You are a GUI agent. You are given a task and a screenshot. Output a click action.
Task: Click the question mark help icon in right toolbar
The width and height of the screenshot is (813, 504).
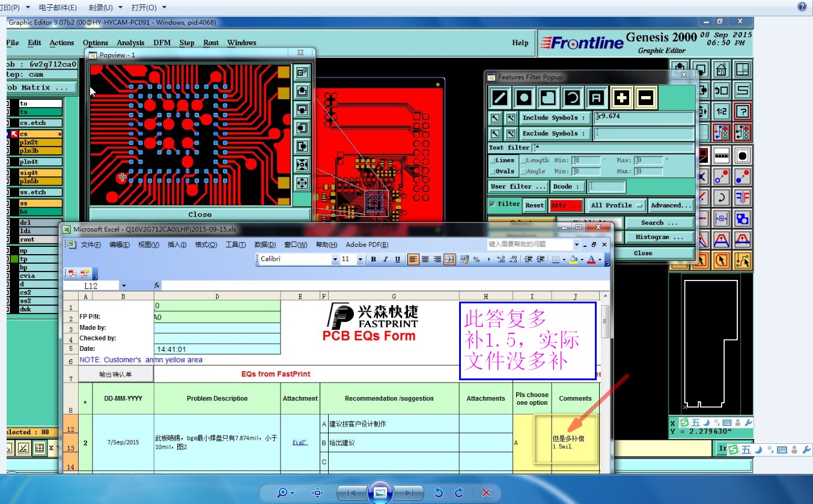[x=743, y=111]
